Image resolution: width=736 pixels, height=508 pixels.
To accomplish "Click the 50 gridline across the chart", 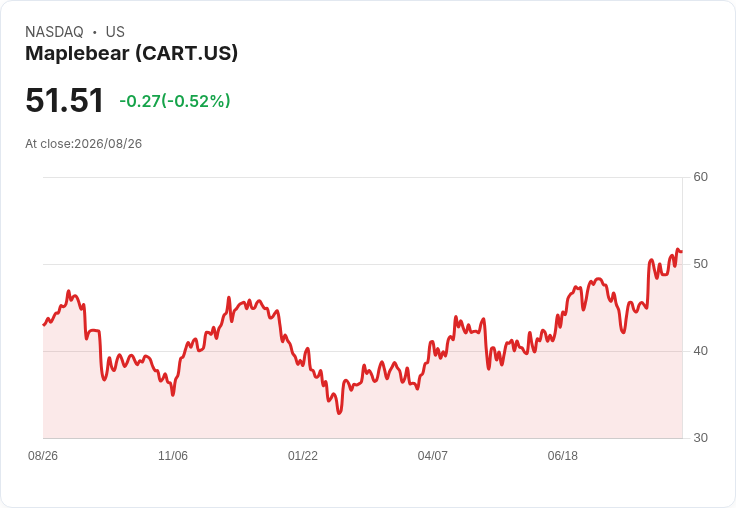I will tap(362, 264).
